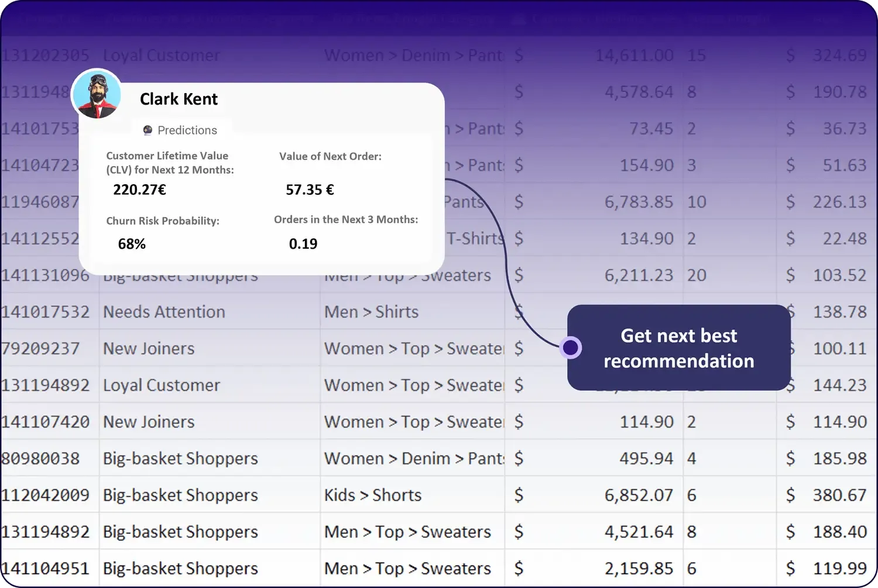Viewport: 878px width, 588px height.
Task: Select customer ID 141017532
Action: coord(45,312)
